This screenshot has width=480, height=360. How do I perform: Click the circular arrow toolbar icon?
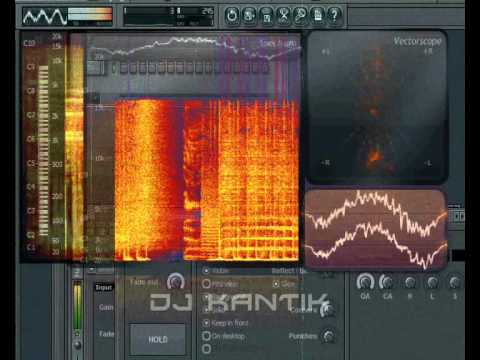(x=232, y=15)
